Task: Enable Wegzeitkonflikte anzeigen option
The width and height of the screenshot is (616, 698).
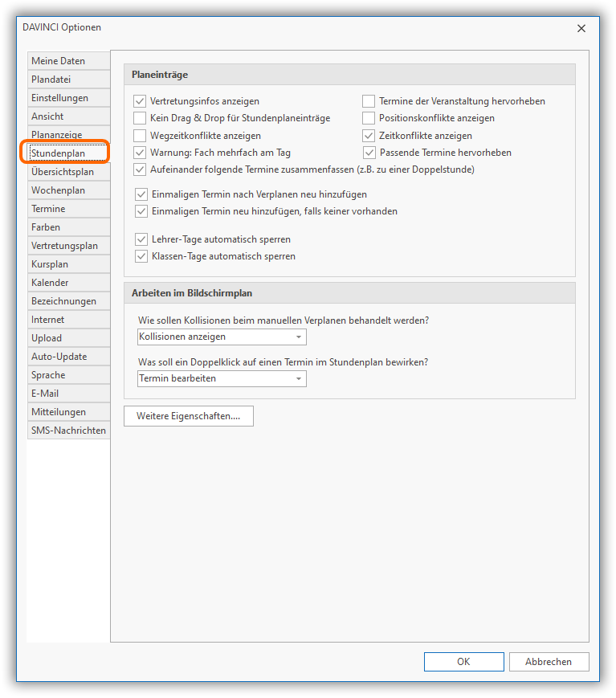Action: 141,136
